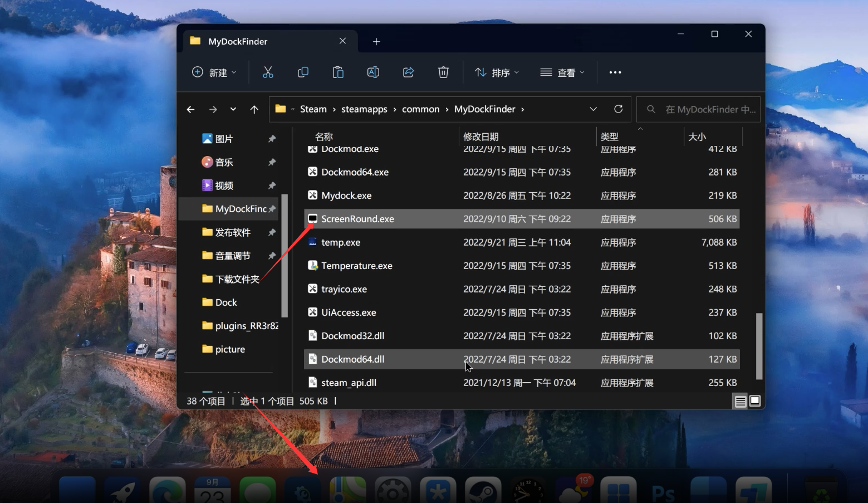Click the Paste clipboard icon
The image size is (868, 503).
pos(338,72)
